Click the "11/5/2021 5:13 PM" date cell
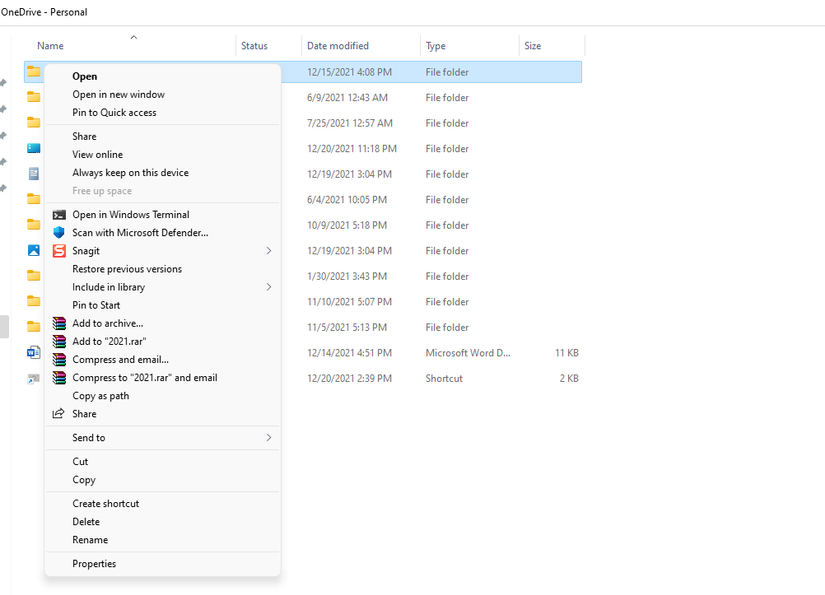 pyautogui.click(x=347, y=327)
